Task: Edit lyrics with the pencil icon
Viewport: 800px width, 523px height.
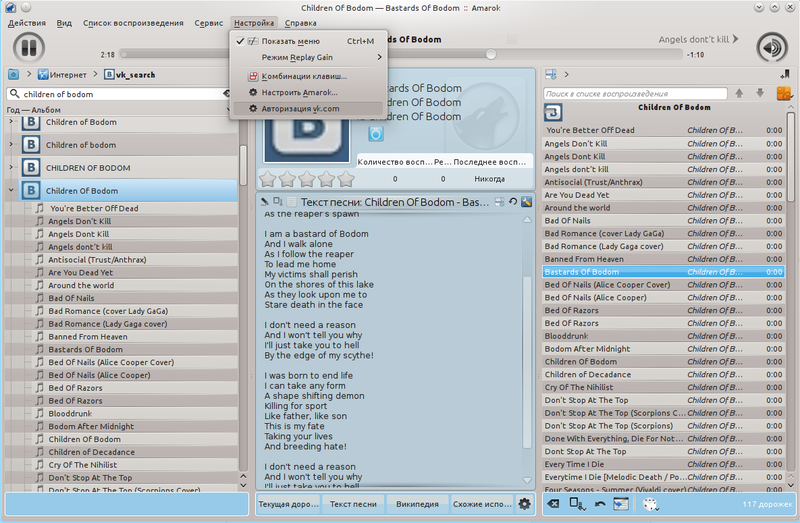Action: point(265,202)
